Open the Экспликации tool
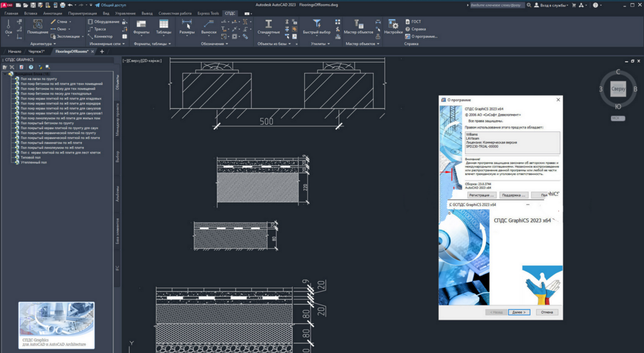The image size is (644, 353). 65,36
